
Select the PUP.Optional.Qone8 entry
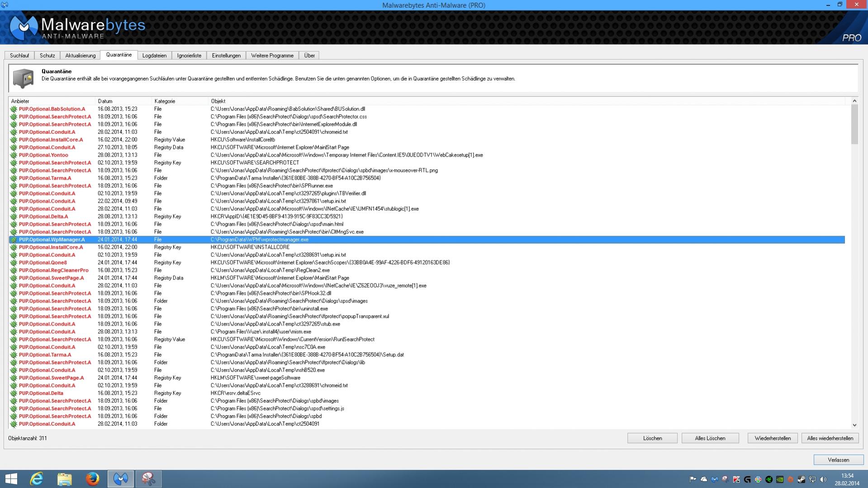click(427, 263)
